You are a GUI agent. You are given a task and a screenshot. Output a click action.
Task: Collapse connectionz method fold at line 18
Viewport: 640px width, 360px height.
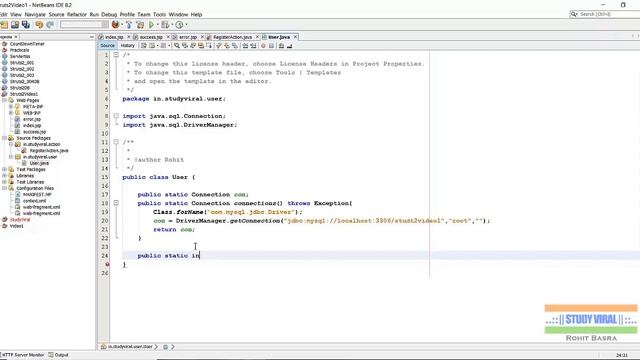[116, 203]
